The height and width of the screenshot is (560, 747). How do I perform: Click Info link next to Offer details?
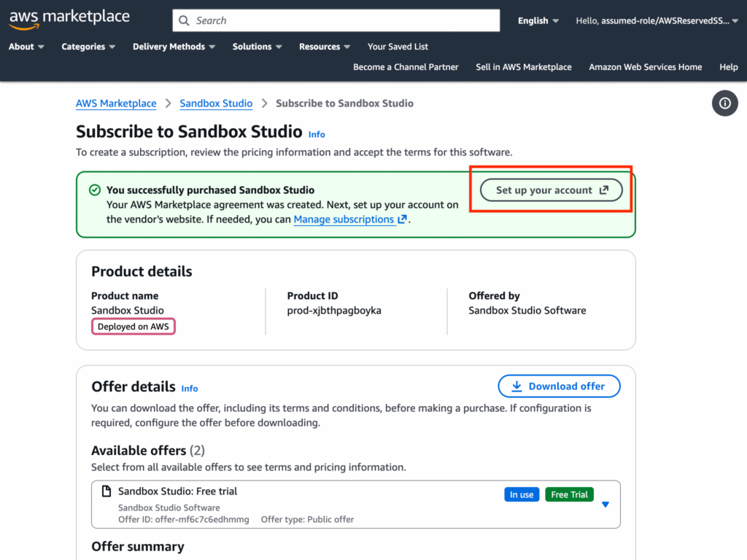coord(190,389)
